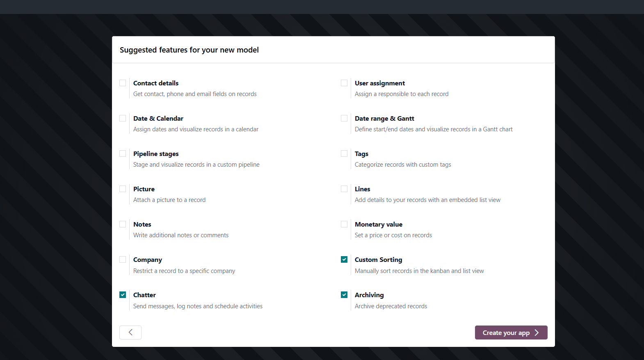Viewport: 644px width, 360px height.
Task: Click the back arrow button
Action: [x=130, y=332]
